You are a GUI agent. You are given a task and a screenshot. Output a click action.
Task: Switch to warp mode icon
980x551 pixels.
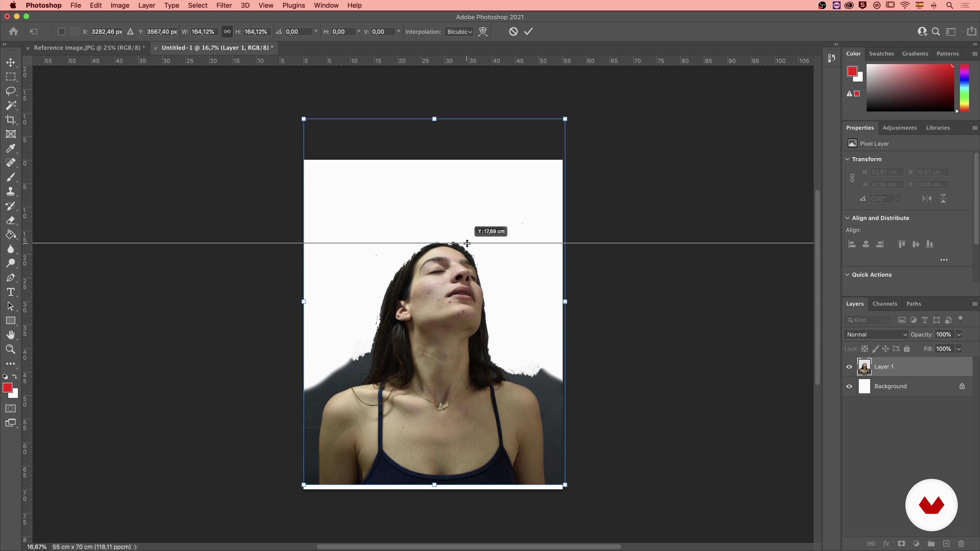[483, 32]
